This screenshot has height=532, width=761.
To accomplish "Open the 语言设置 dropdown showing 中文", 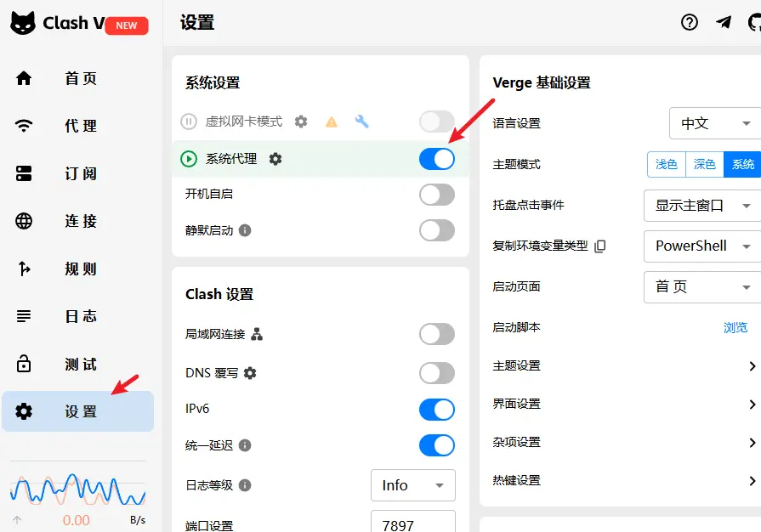I will point(715,123).
